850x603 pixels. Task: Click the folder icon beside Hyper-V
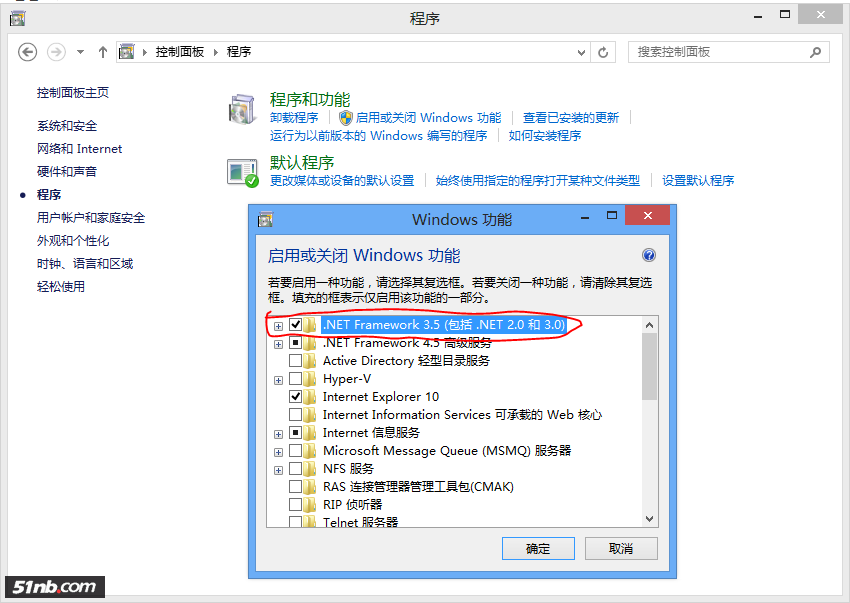(310, 379)
